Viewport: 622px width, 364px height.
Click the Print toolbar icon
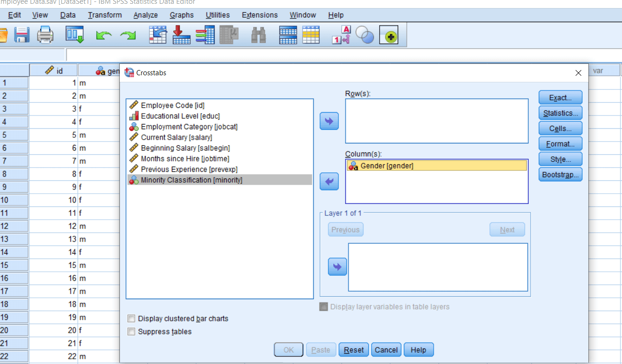pyautogui.click(x=45, y=35)
